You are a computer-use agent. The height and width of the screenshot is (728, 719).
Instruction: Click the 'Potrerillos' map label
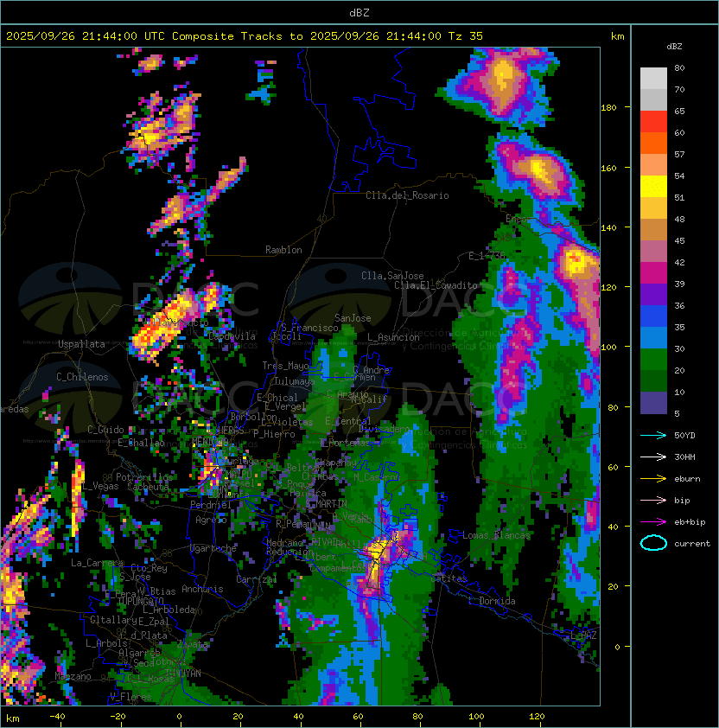tap(144, 476)
